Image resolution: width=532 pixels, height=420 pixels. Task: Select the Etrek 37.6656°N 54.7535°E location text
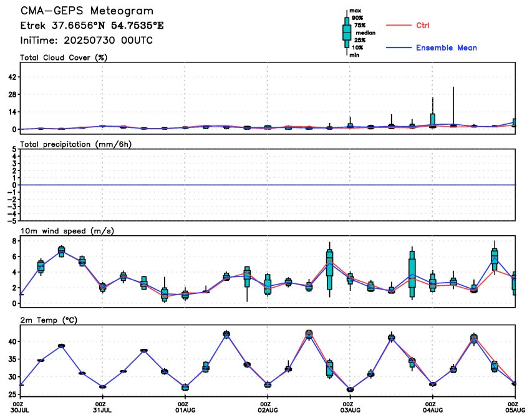point(92,26)
